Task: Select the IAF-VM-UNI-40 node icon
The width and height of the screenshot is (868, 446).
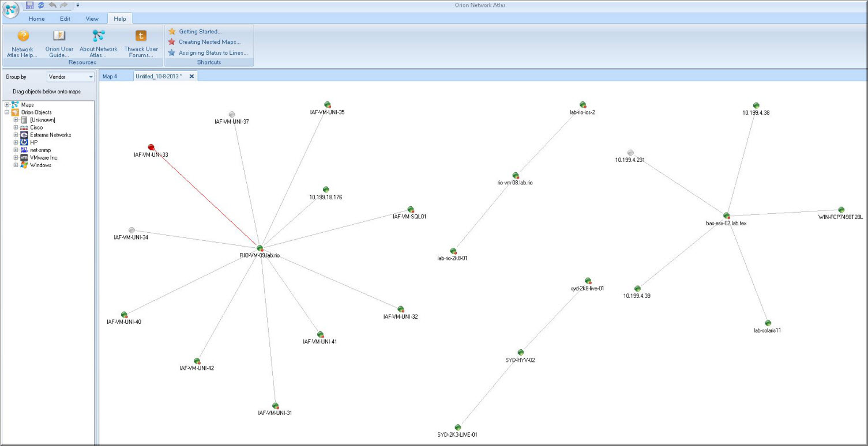Action: pyautogui.click(x=124, y=315)
